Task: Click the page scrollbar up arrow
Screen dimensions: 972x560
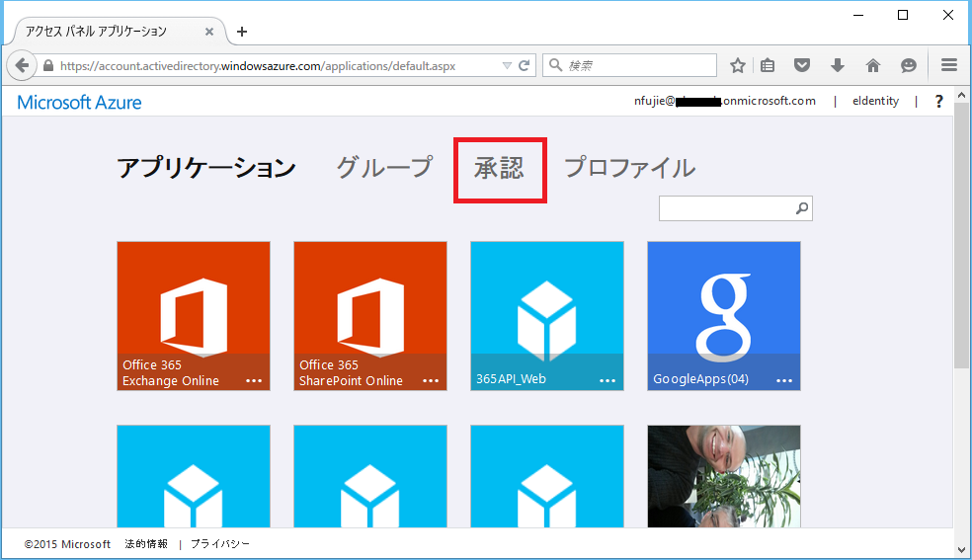Action: pos(961,96)
